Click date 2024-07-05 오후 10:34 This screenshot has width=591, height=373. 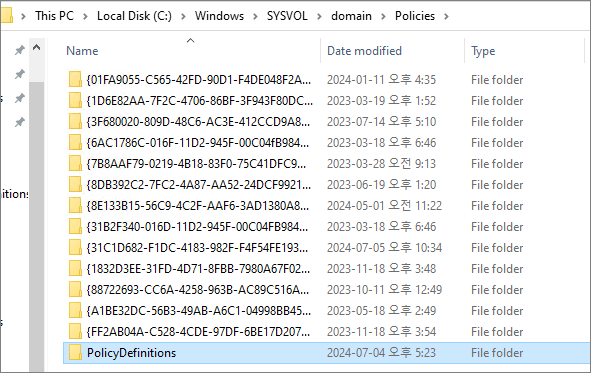(384, 248)
